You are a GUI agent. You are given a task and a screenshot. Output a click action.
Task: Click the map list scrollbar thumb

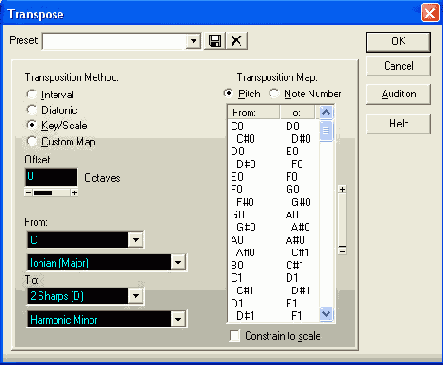tap(326, 130)
